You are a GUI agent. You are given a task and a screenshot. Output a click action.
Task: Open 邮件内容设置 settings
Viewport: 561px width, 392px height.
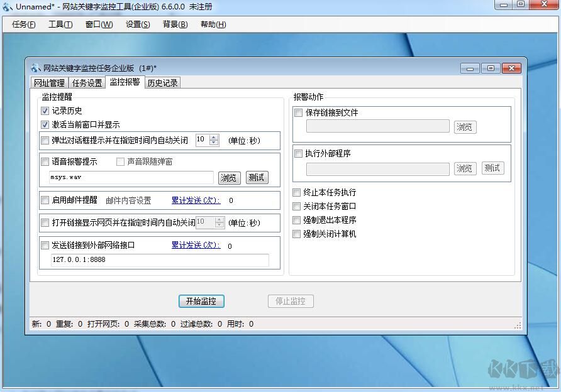(128, 200)
